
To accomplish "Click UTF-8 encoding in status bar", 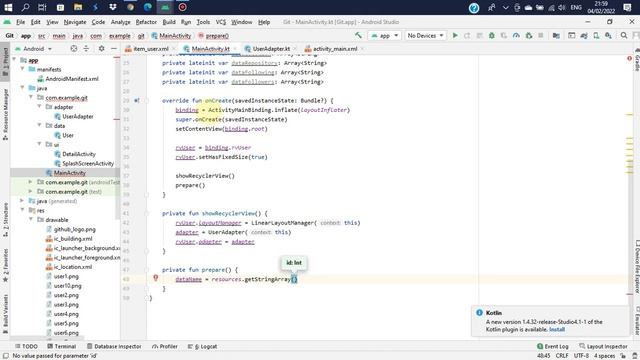I will (x=581, y=356).
